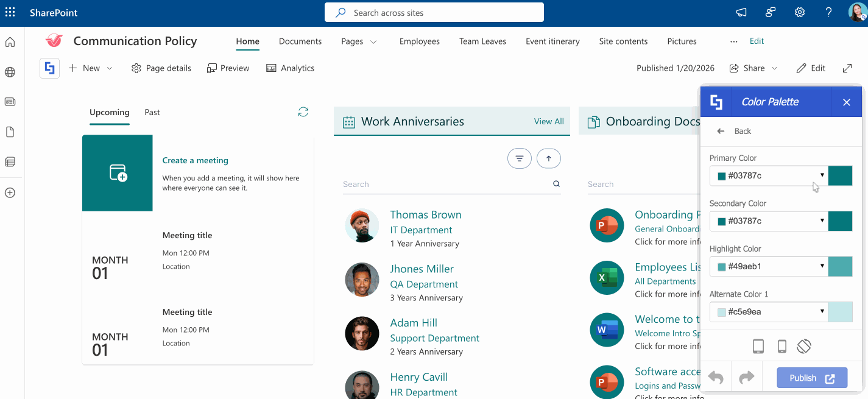
Task: Open the News icon in the sidebar
Action: [10, 102]
